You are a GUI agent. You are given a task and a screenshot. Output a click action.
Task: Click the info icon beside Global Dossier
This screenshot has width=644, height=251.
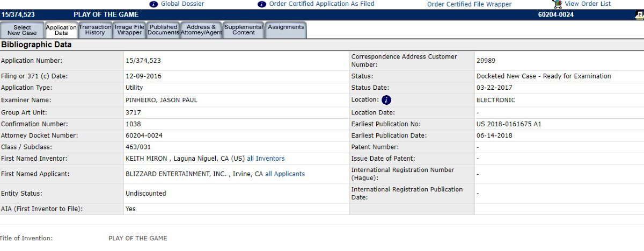[x=154, y=4]
